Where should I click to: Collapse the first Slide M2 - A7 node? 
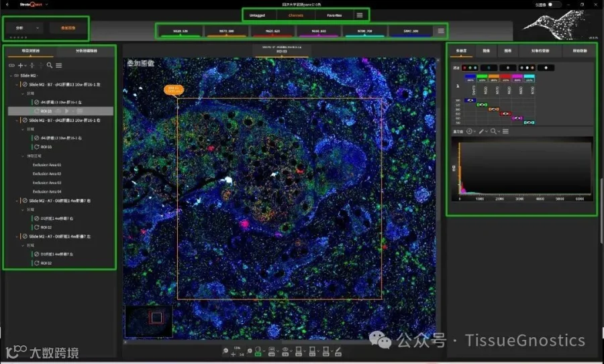[17, 200]
